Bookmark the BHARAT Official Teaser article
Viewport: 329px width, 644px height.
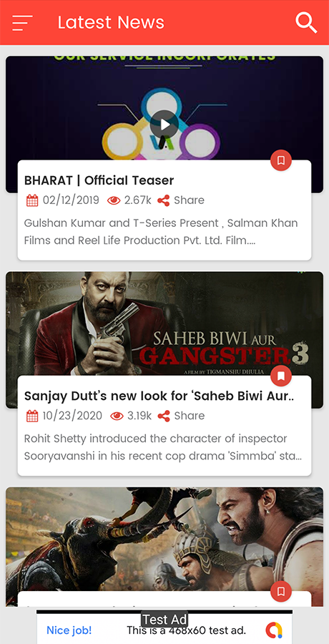281,160
